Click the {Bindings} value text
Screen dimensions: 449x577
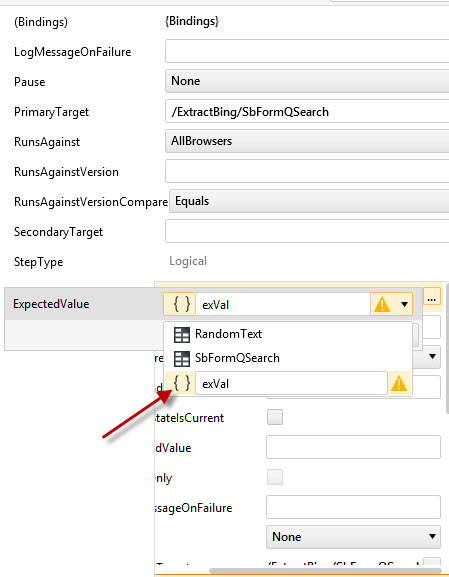(192, 21)
